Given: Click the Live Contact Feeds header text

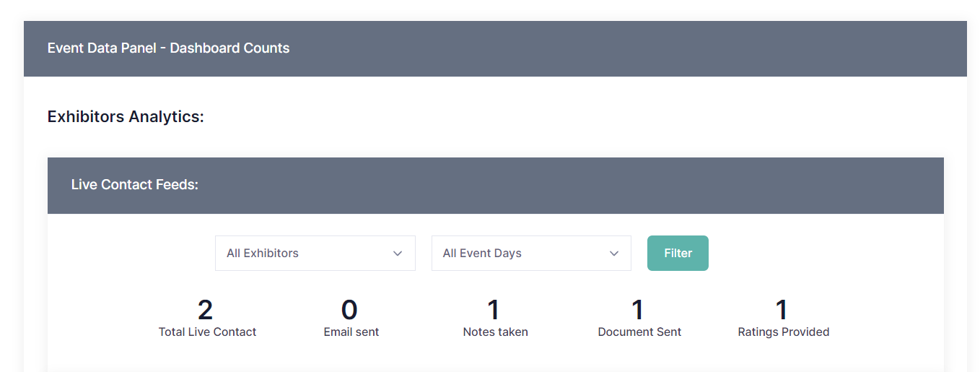Looking at the screenshot, I should point(134,185).
